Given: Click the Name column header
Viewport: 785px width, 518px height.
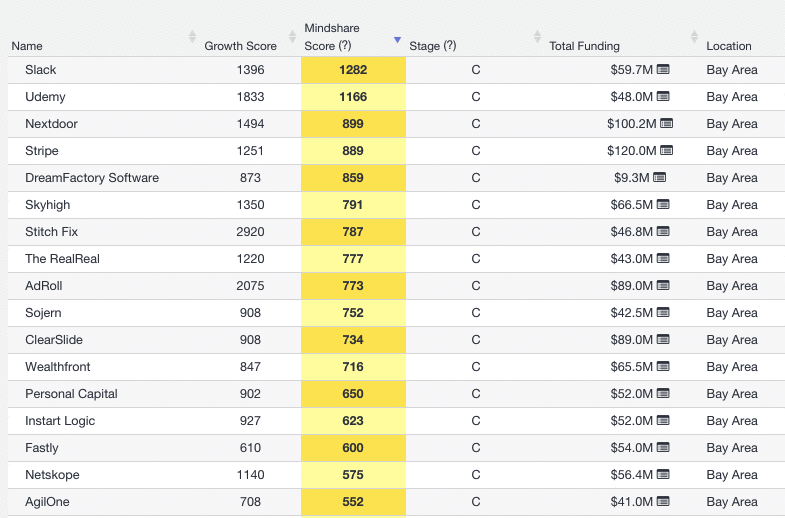Looking at the screenshot, I should [27, 46].
